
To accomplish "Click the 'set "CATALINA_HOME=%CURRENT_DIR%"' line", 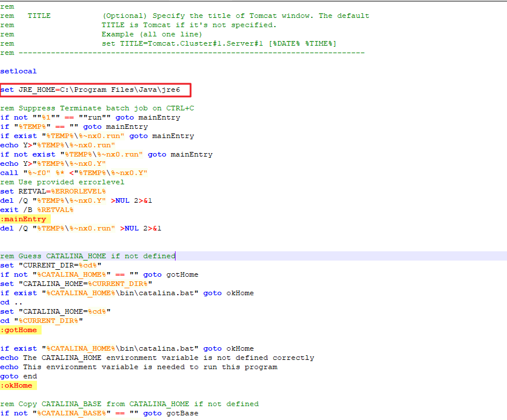I will (76, 284).
